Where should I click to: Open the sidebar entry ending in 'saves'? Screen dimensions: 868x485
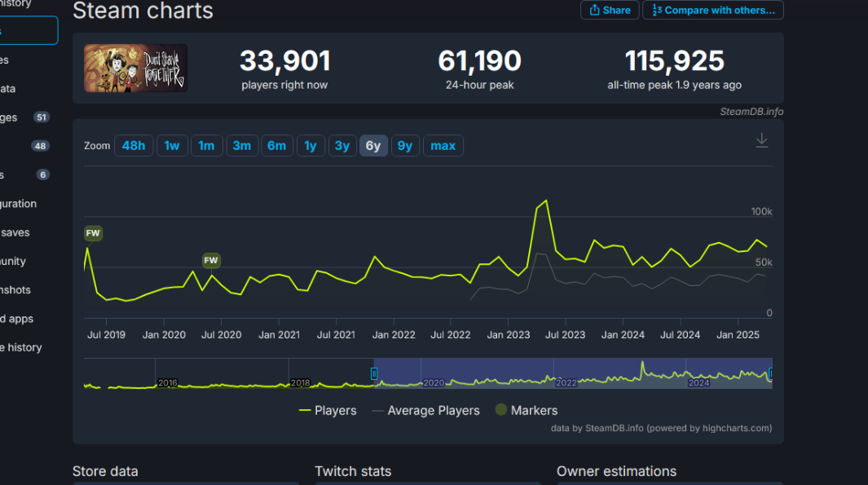coord(15,232)
